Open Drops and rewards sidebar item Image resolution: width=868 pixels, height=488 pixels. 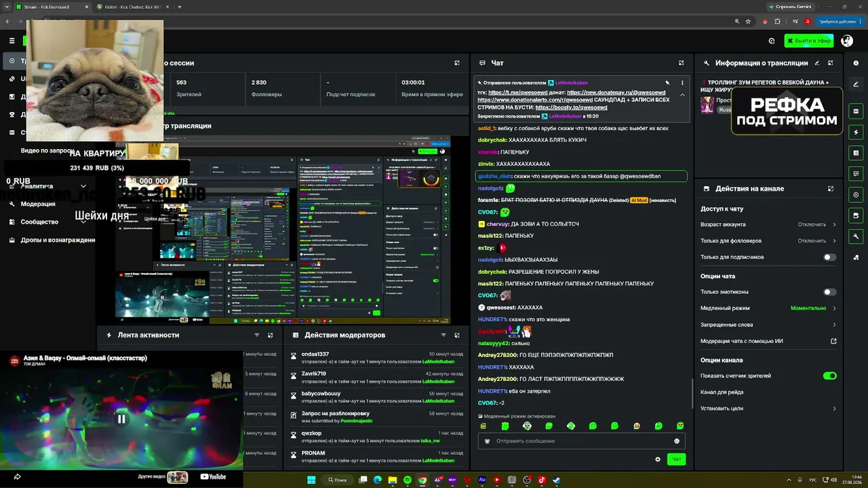click(52, 240)
